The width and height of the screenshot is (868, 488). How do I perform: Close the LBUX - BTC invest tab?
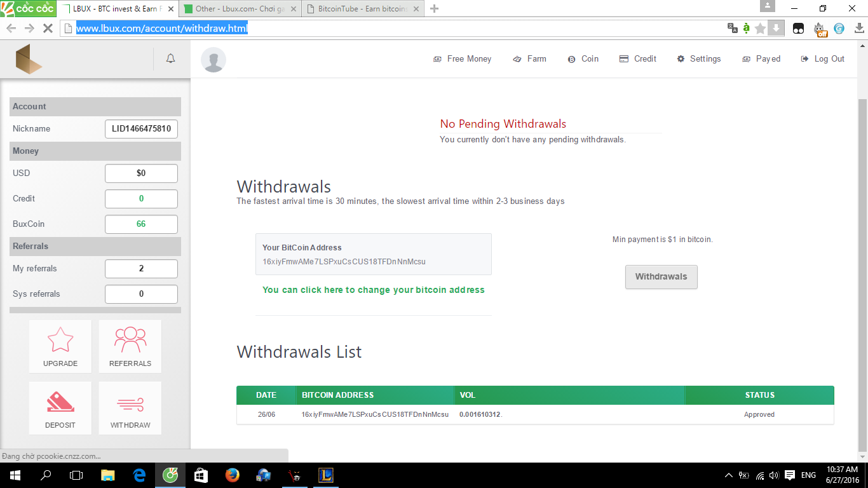[171, 9]
